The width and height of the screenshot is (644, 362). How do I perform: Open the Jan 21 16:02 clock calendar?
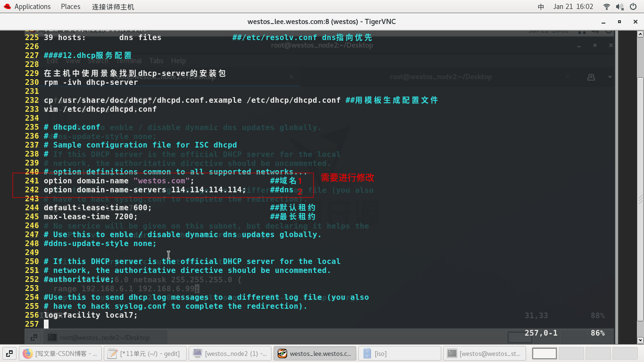point(573,7)
